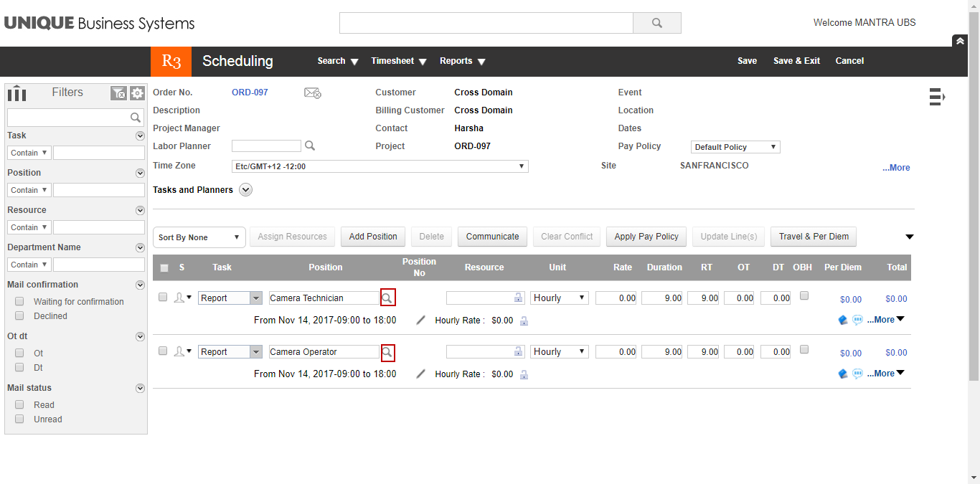Image resolution: width=980 pixels, height=484 pixels.
Task: Collapse the Tasks and Planners section
Action: (245, 189)
